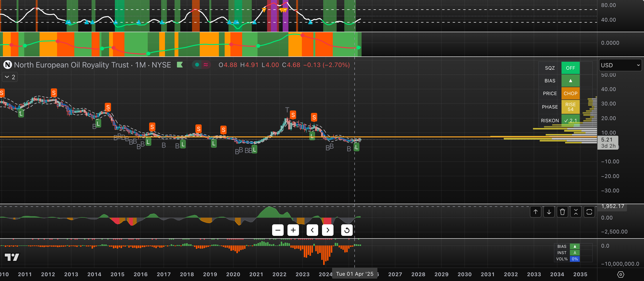644x281 pixels.
Task: Click the green L long marker near 2011
Action: 21,113
